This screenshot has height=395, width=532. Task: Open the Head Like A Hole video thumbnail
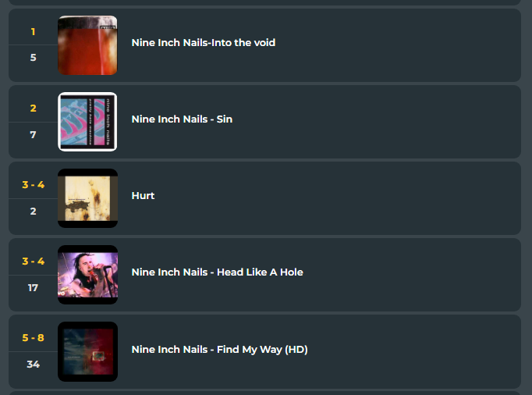(x=87, y=275)
